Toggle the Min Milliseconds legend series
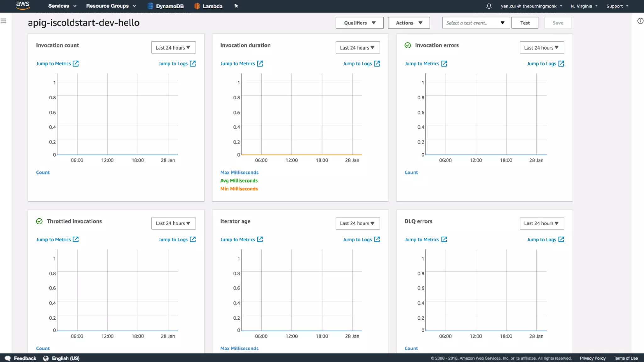The width and height of the screenshot is (644, 362). click(239, 189)
